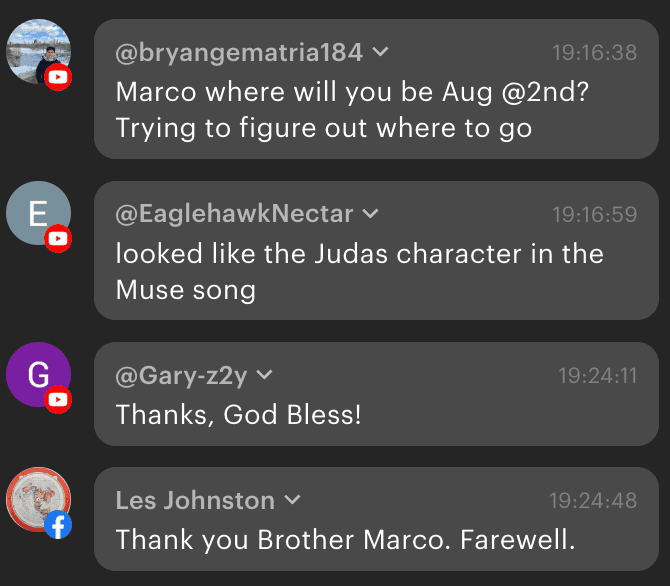The height and width of the screenshot is (586, 670).
Task: Open bryangematria184's profile photo avatar
Action: point(37,50)
